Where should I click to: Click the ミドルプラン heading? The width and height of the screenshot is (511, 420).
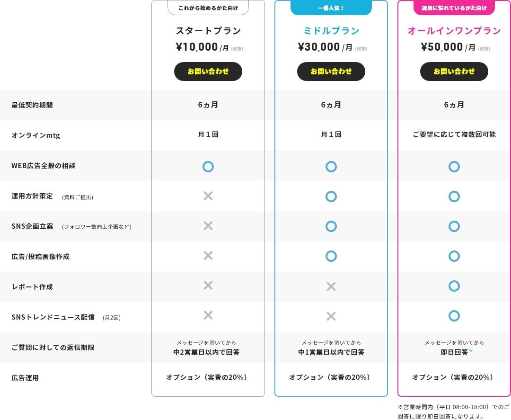coord(331,31)
